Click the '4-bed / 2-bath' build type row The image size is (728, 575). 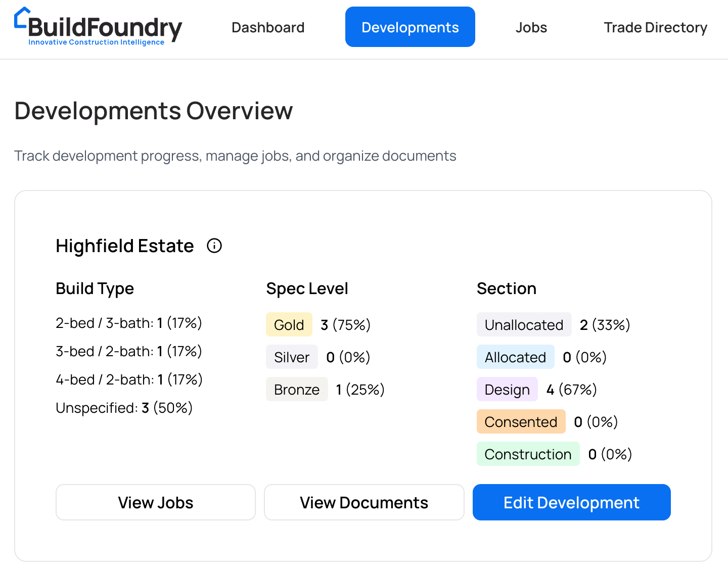click(x=129, y=379)
